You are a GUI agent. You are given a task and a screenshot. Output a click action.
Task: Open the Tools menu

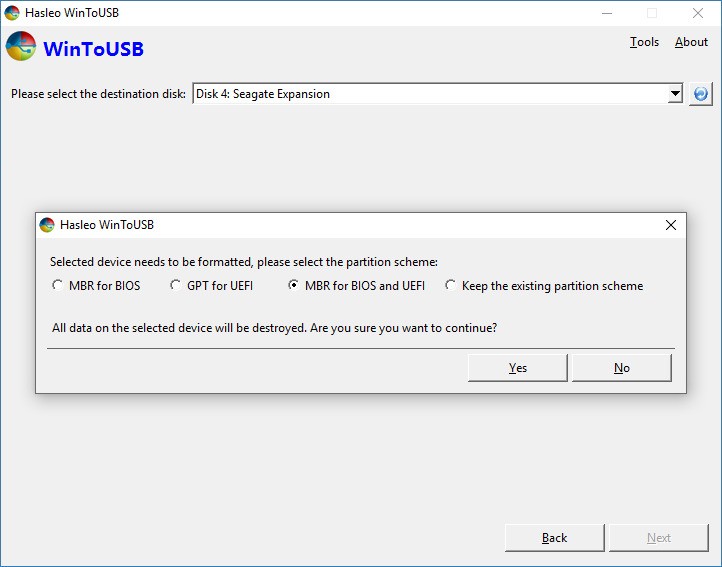pos(644,42)
